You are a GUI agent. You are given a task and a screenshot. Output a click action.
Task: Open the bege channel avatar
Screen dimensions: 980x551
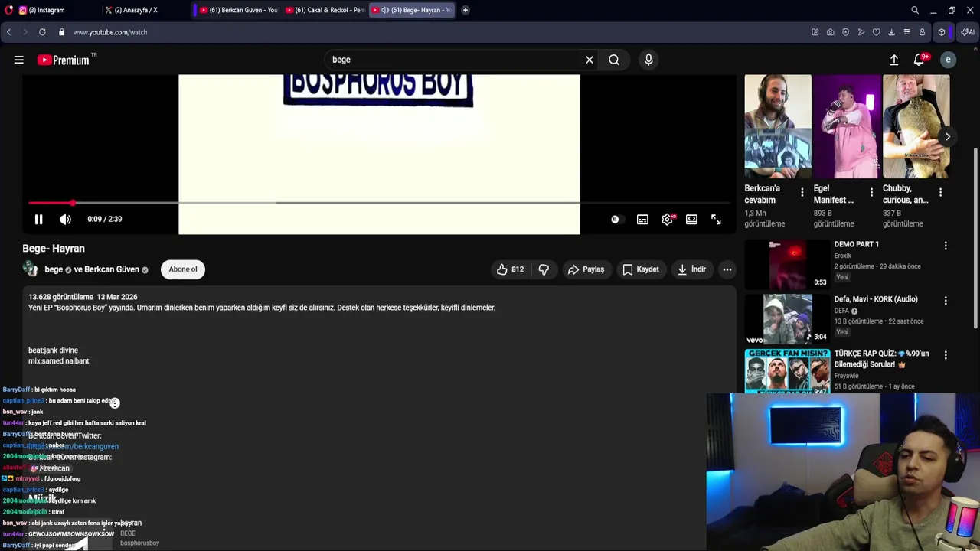click(x=31, y=269)
